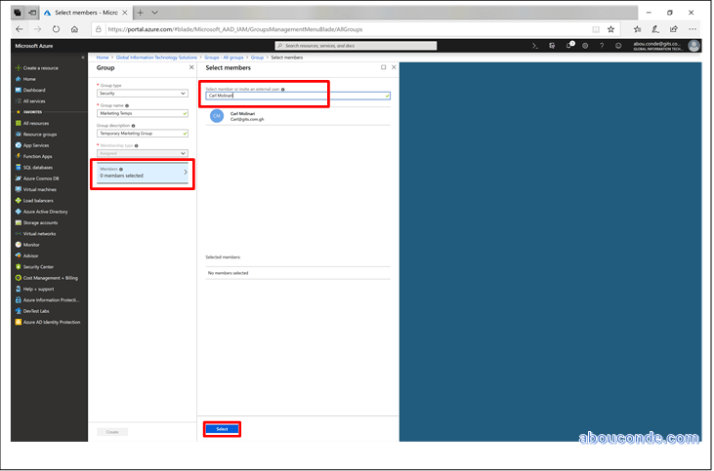Click the Groups - All groups breadcrumb link
This screenshot has height=471, width=714.
pos(225,57)
